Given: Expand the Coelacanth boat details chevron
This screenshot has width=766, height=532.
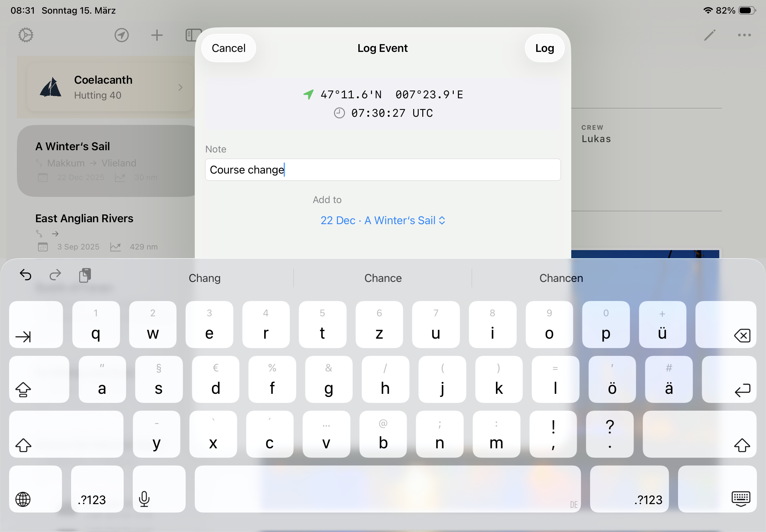Looking at the screenshot, I should click(x=181, y=87).
